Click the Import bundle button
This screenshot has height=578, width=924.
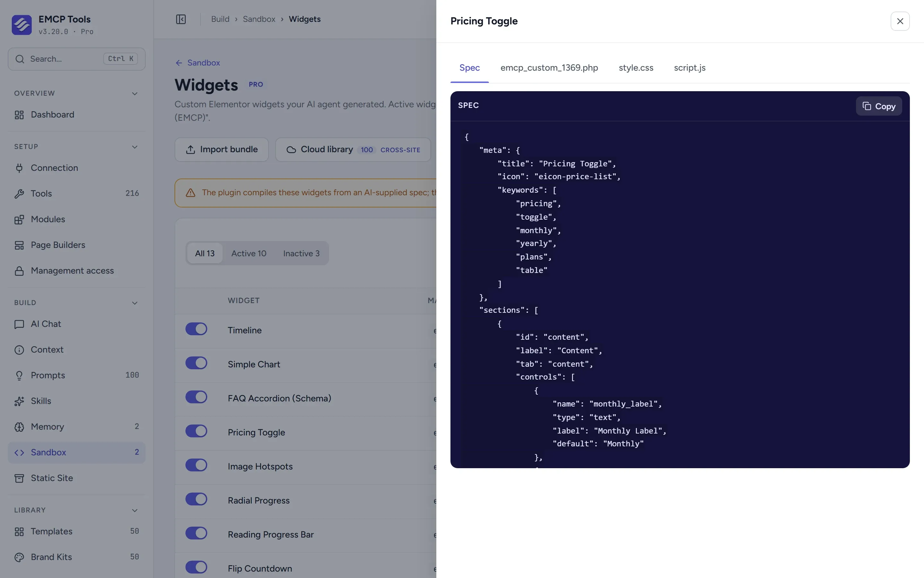coord(221,149)
